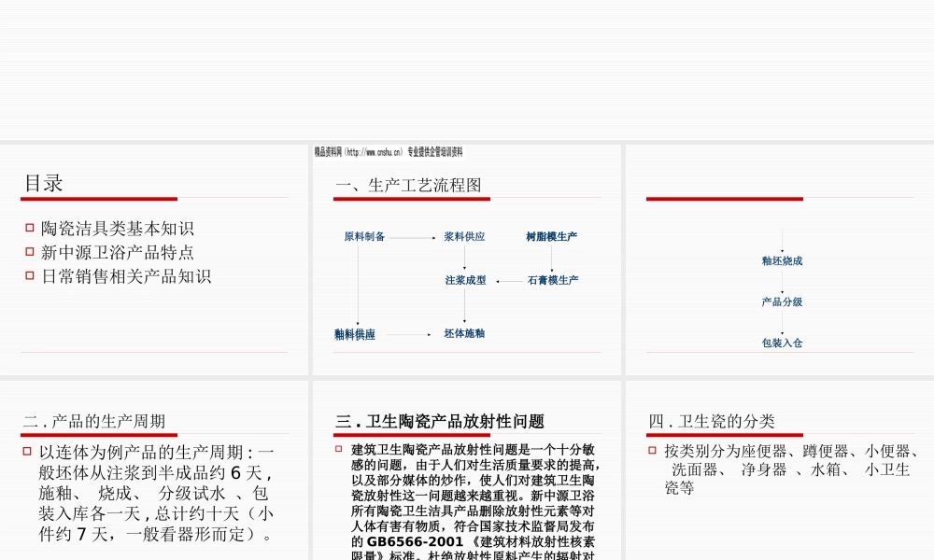Click the 日常销售相关产品知识 bullet item
This screenshot has width=934, height=560.
click(126, 276)
